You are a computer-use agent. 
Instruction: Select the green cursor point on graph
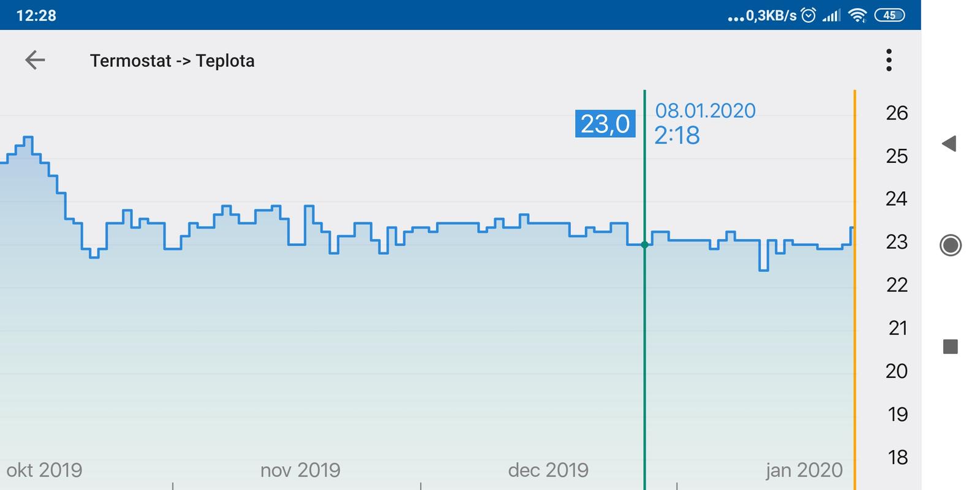644,245
